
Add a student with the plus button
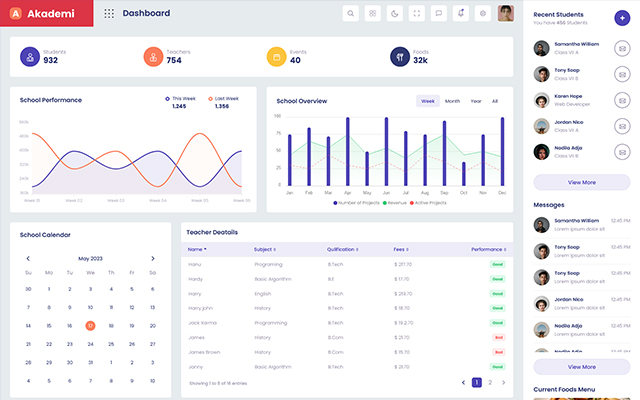coord(622,18)
